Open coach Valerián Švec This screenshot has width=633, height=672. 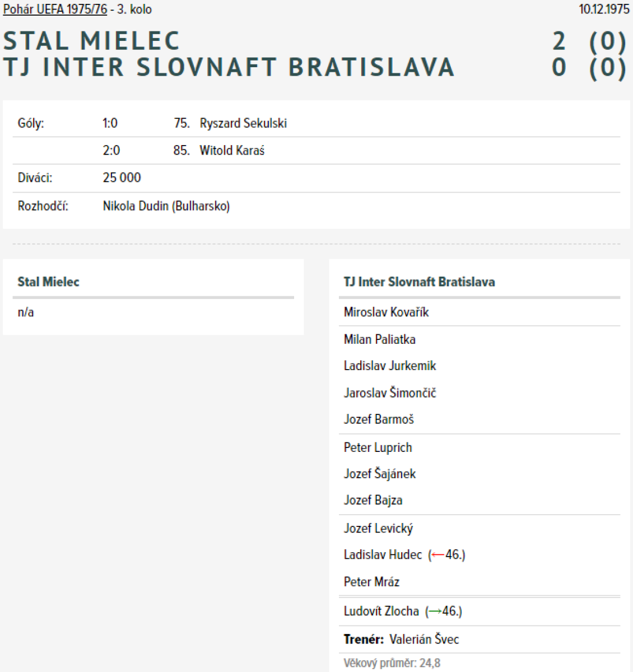pos(423,639)
